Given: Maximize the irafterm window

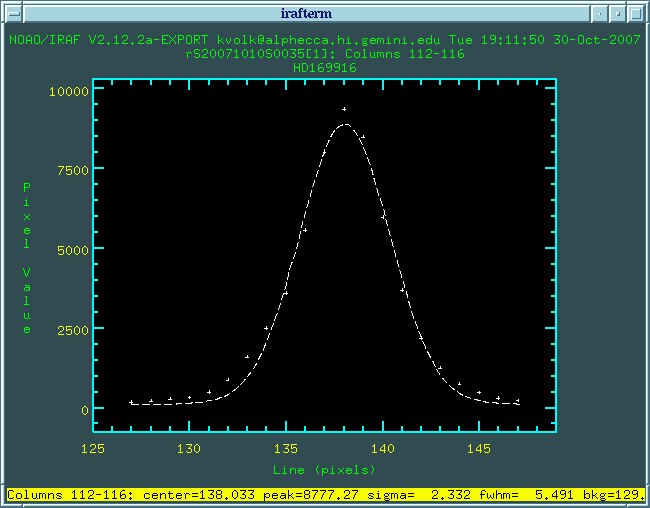Looking at the screenshot, I should [635, 14].
